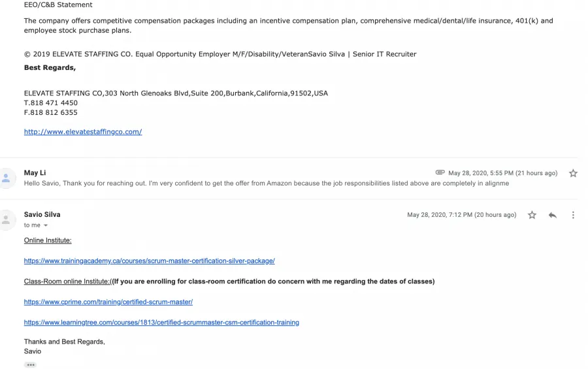The image size is (588, 369).
Task: Expand recipient details next to "to me"
Action: point(46,225)
